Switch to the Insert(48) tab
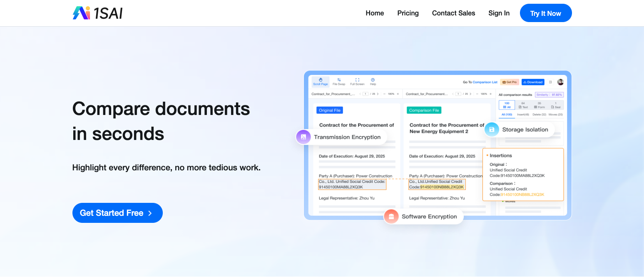Viewport: 644px width, 277px height. pyautogui.click(x=523, y=115)
